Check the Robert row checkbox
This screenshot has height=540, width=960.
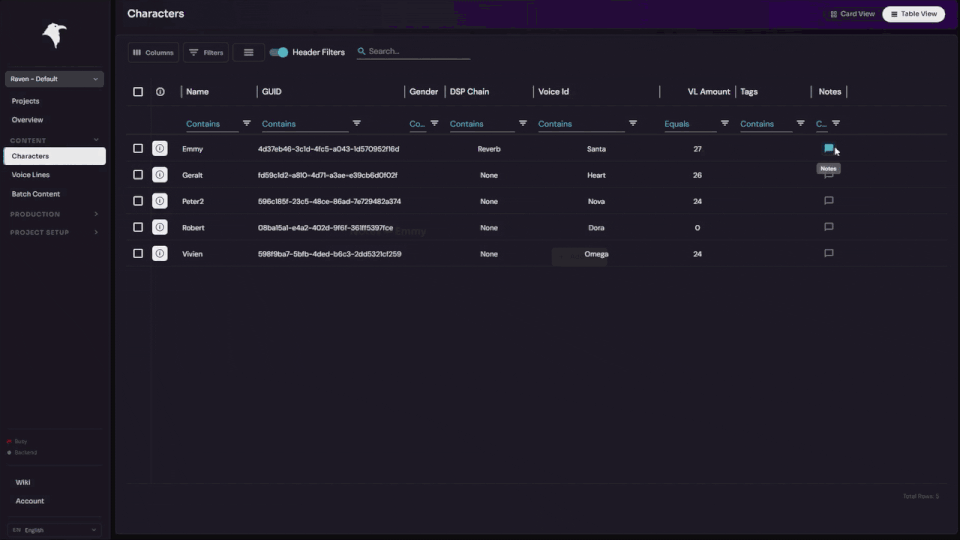[x=138, y=227]
